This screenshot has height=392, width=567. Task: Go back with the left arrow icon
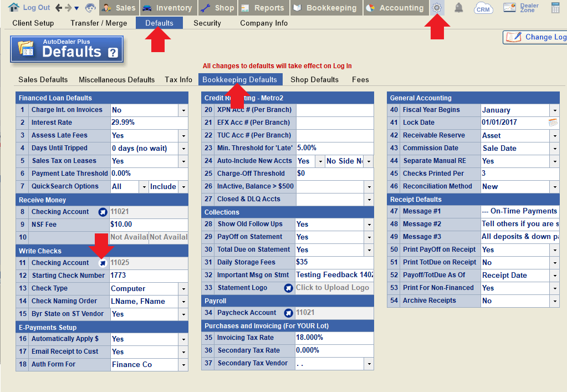[x=59, y=8]
